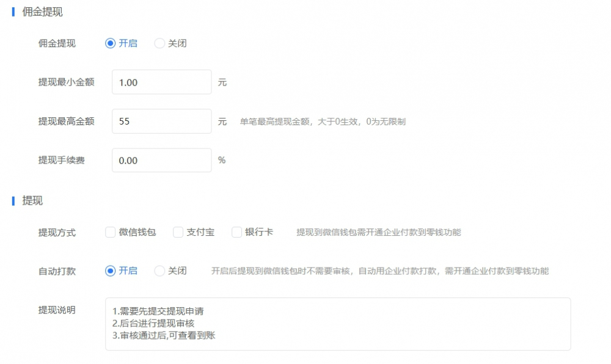
Task: Click the 提现最高金额 input showing 55
Action: [x=161, y=121]
